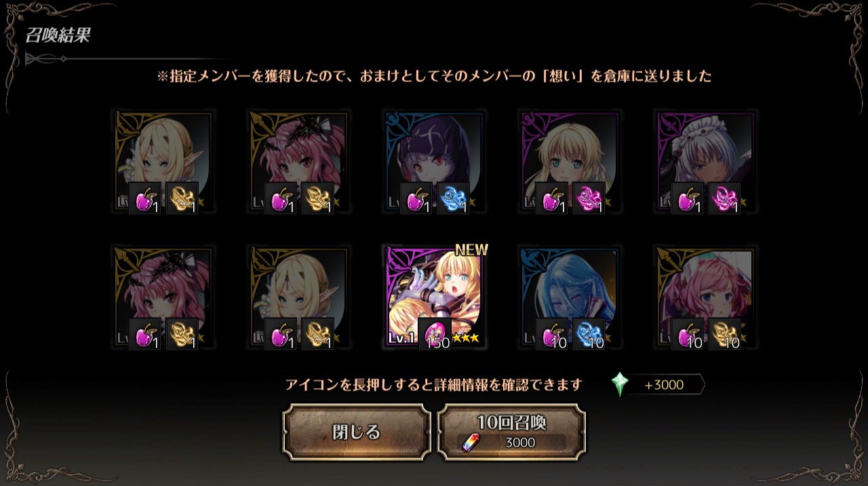The image size is (868, 486).
Task: Select the blue-haired character card
Action: pos(570,297)
